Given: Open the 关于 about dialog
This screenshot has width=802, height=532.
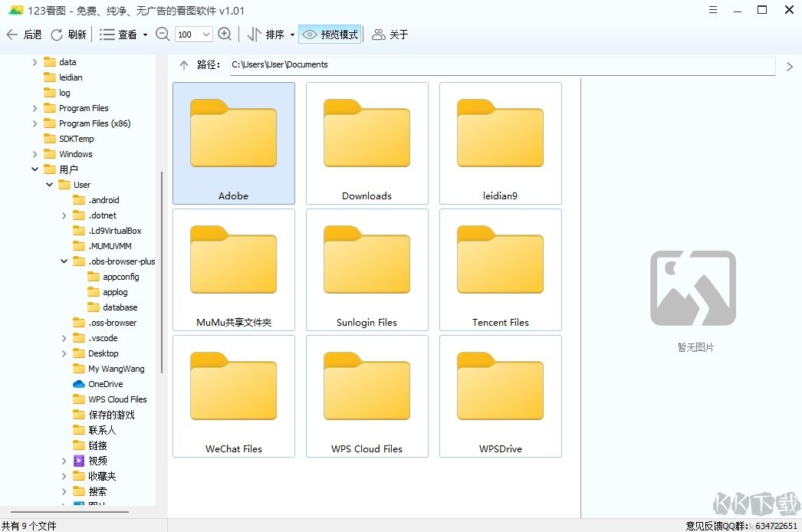Looking at the screenshot, I should [389, 34].
